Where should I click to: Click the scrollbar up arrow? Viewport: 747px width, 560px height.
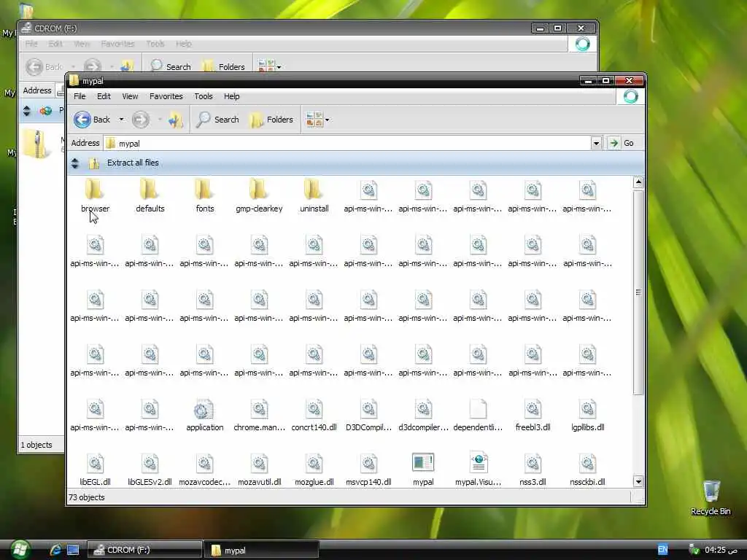(x=638, y=182)
